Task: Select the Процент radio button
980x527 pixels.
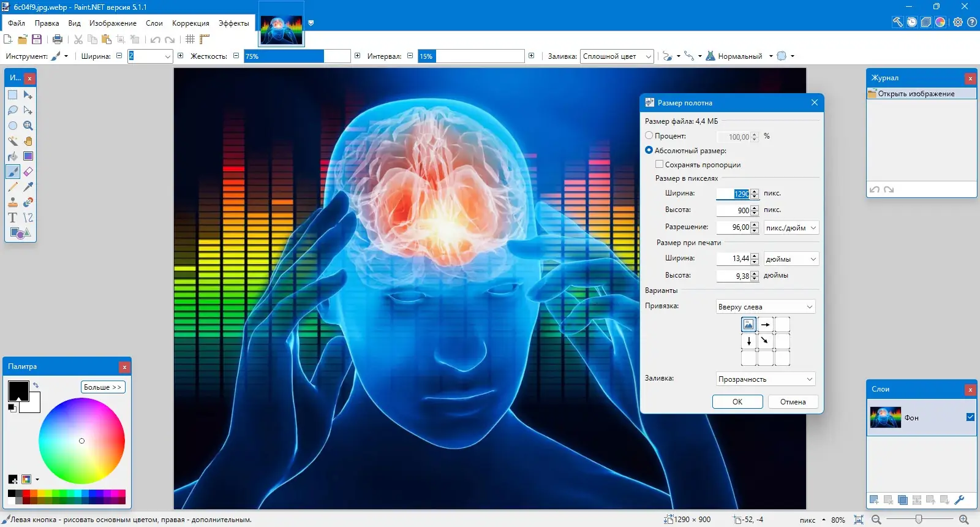Action: click(649, 135)
